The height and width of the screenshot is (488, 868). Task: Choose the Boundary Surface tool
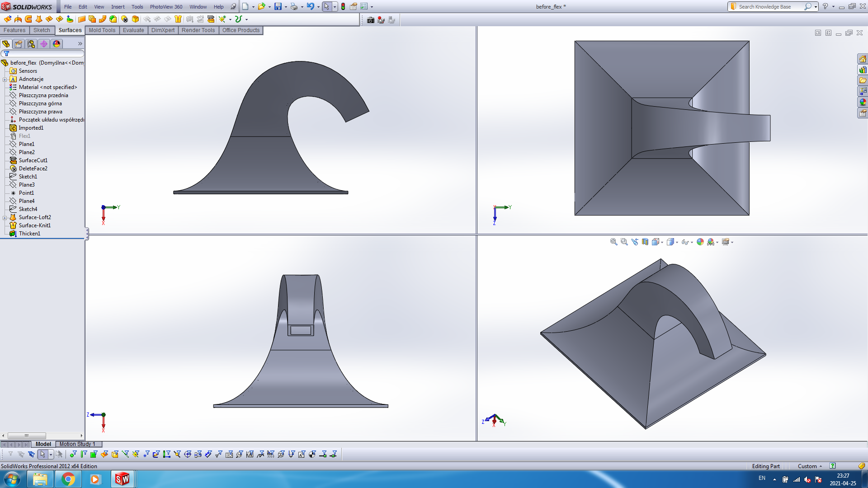[49, 19]
